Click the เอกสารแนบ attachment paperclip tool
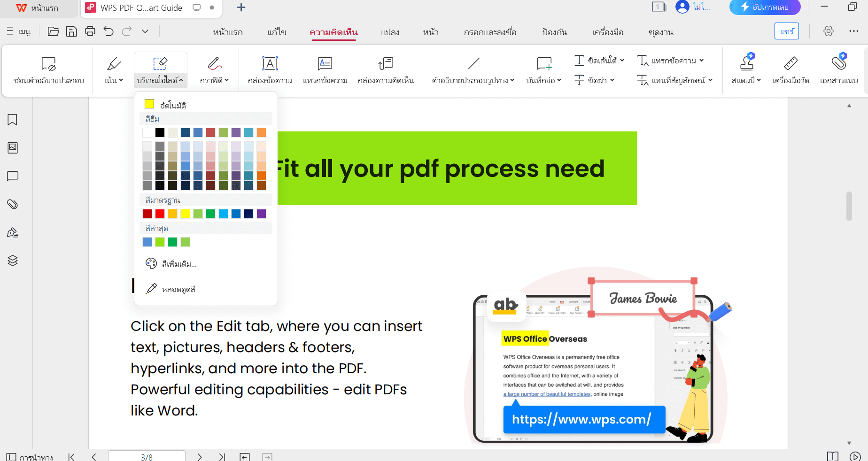 click(839, 70)
